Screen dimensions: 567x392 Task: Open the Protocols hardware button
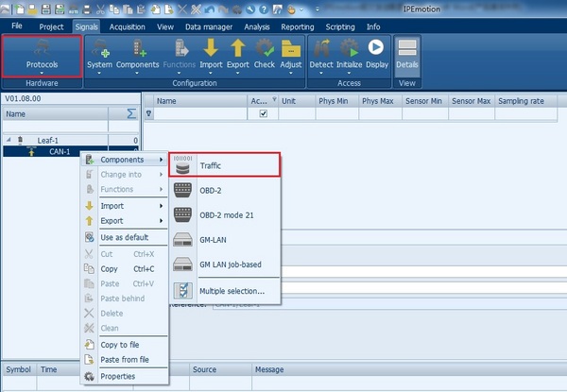[x=42, y=57]
